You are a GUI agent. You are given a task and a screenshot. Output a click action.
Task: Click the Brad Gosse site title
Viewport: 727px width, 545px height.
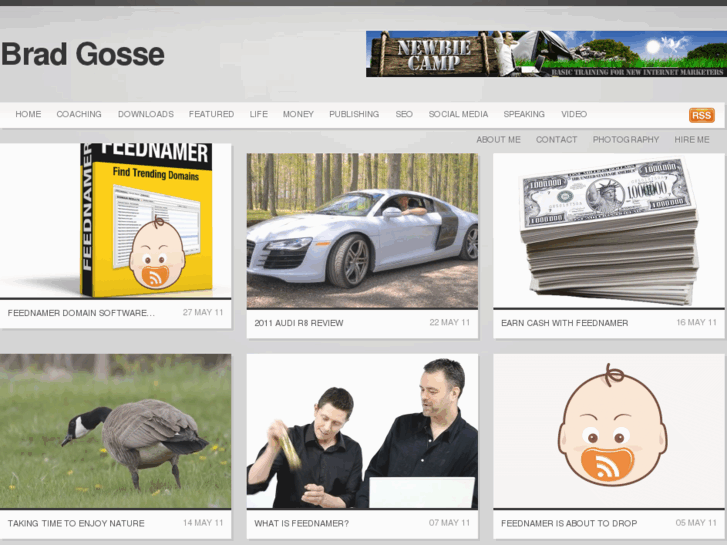tap(83, 54)
